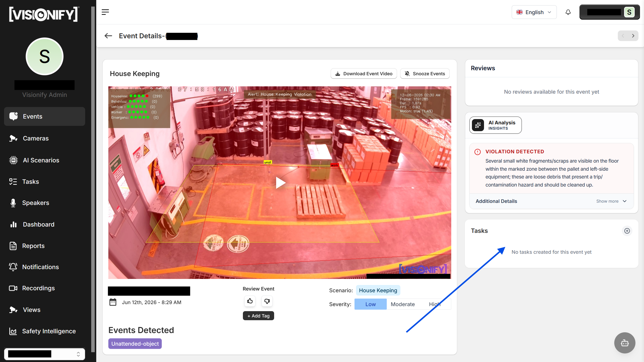Add a task with the plus icon

(x=627, y=231)
